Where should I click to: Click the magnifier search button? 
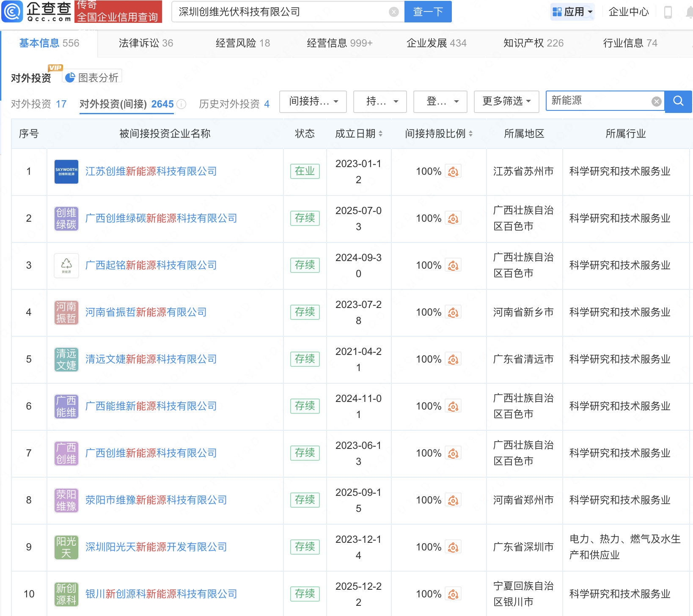point(678,101)
